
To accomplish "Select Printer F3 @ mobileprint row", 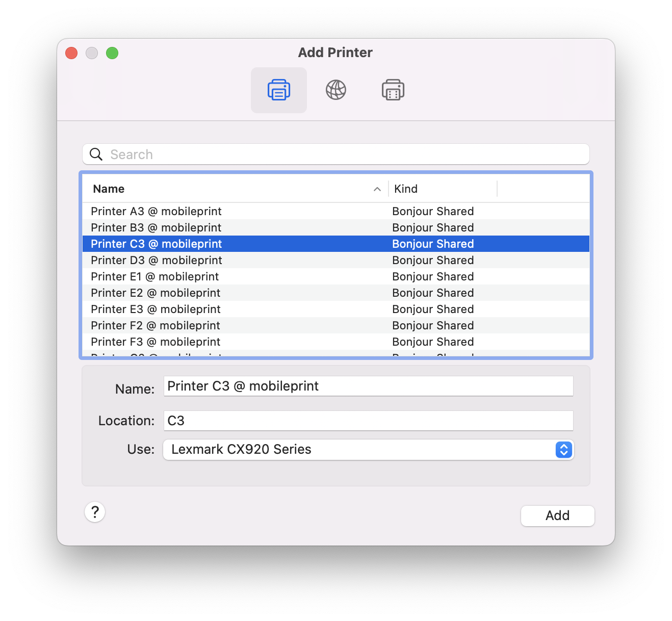I will click(336, 342).
